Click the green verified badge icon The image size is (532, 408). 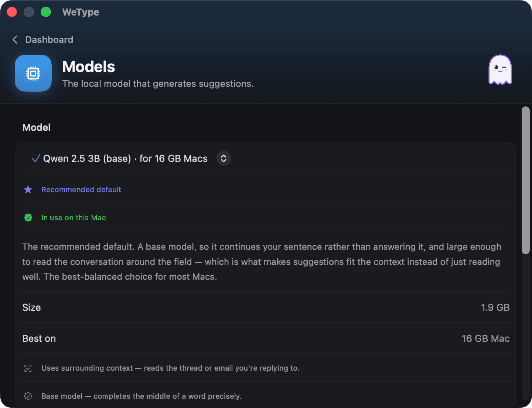(x=28, y=218)
